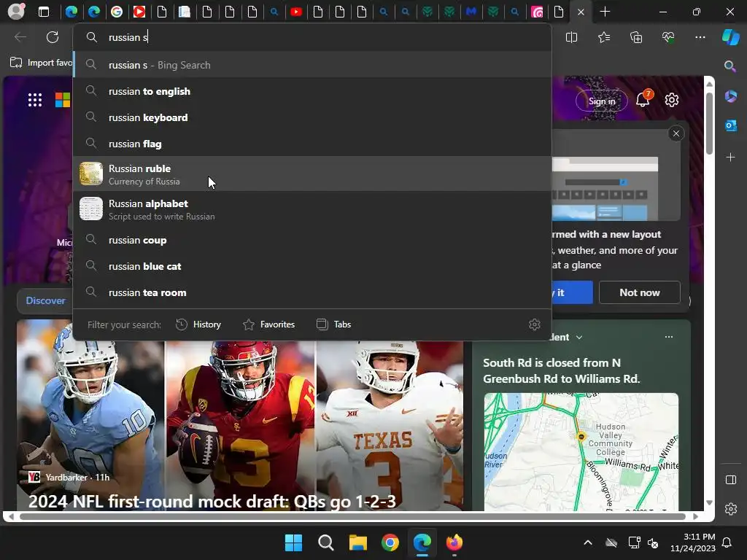Choose the 'Russian alphabet' suggestion
The width and height of the screenshot is (747, 560).
[x=312, y=209]
